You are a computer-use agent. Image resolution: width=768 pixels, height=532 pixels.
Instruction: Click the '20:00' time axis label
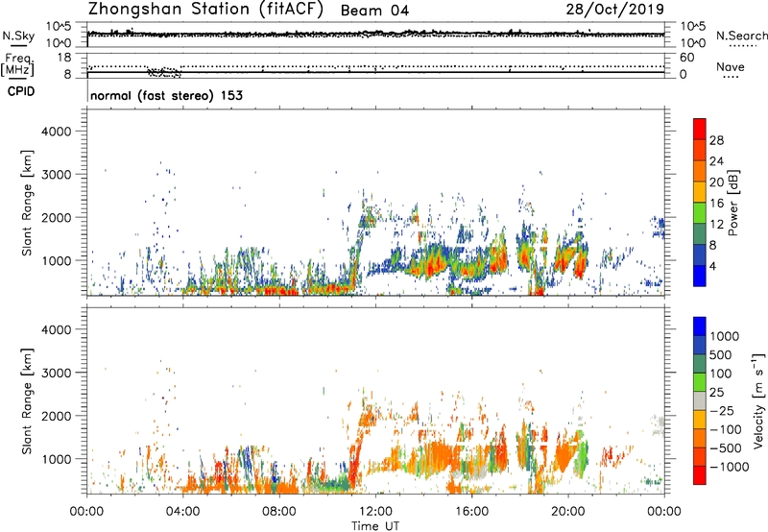pos(568,512)
